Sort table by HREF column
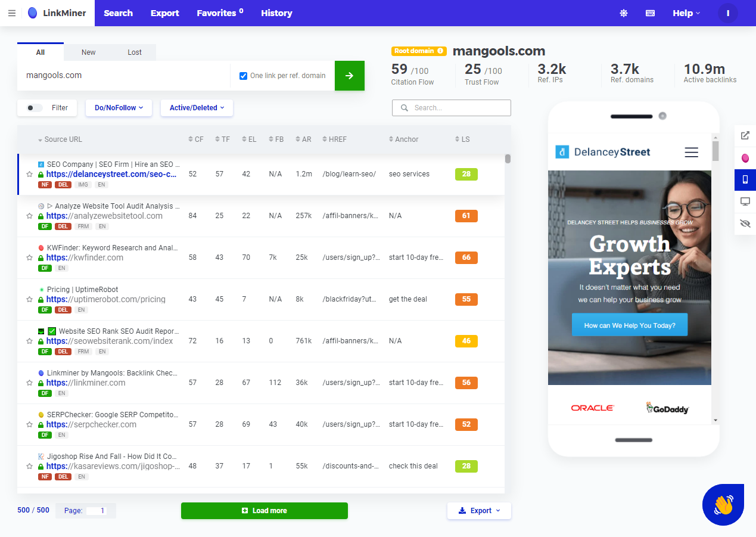 (334, 139)
